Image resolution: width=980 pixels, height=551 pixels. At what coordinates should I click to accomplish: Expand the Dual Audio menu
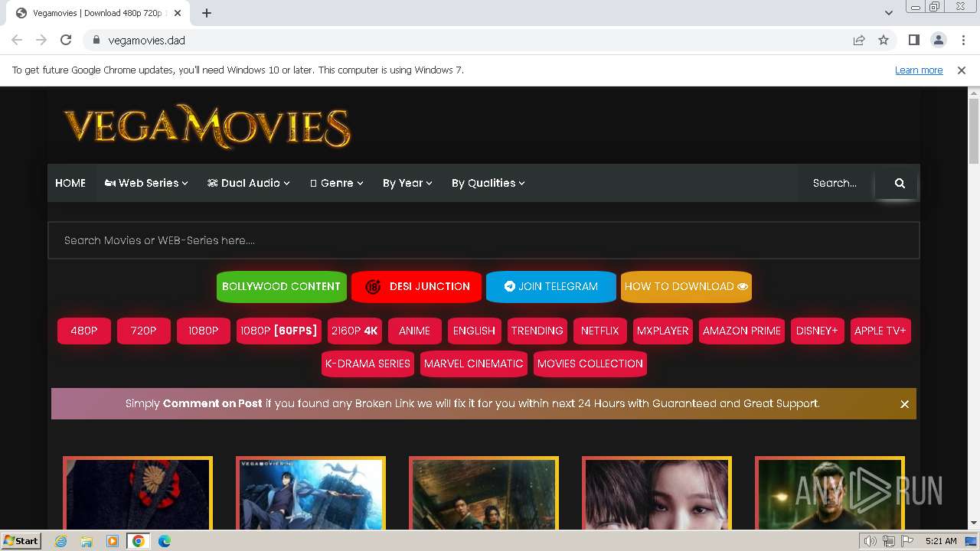click(x=248, y=183)
